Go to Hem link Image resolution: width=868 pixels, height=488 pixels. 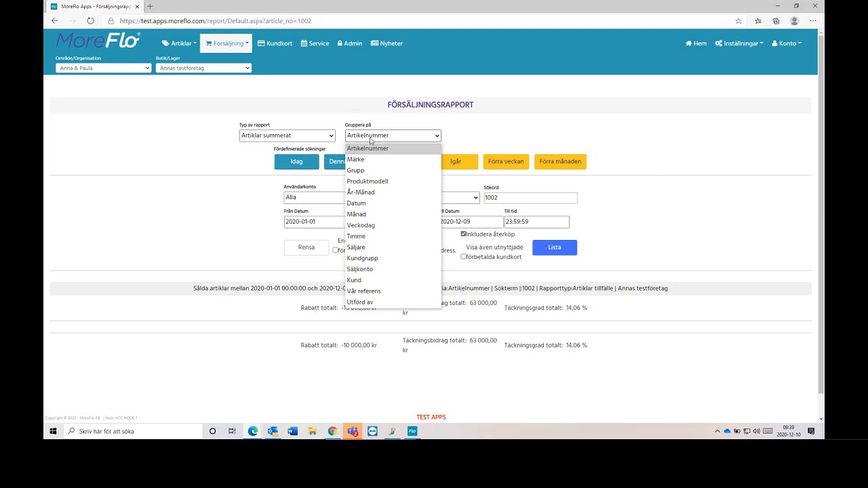click(x=696, y=43)
